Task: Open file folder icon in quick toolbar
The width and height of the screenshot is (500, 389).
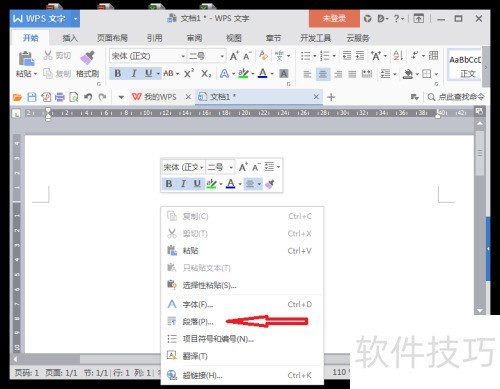Action: click(x=17, y=97)
